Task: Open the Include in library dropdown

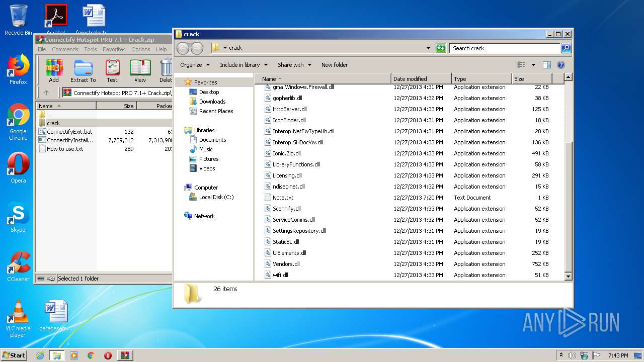Action: pyautogui.click(x=244, y=65)
